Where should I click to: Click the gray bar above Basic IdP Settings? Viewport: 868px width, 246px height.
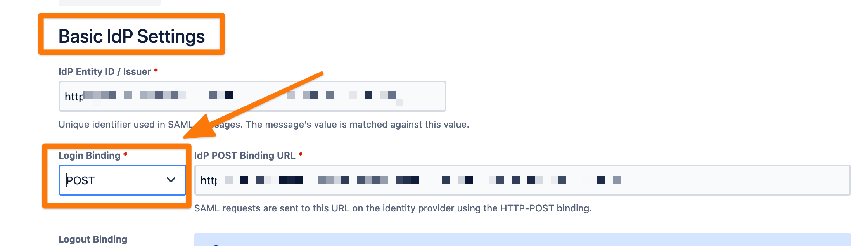[x=110, y=3]
